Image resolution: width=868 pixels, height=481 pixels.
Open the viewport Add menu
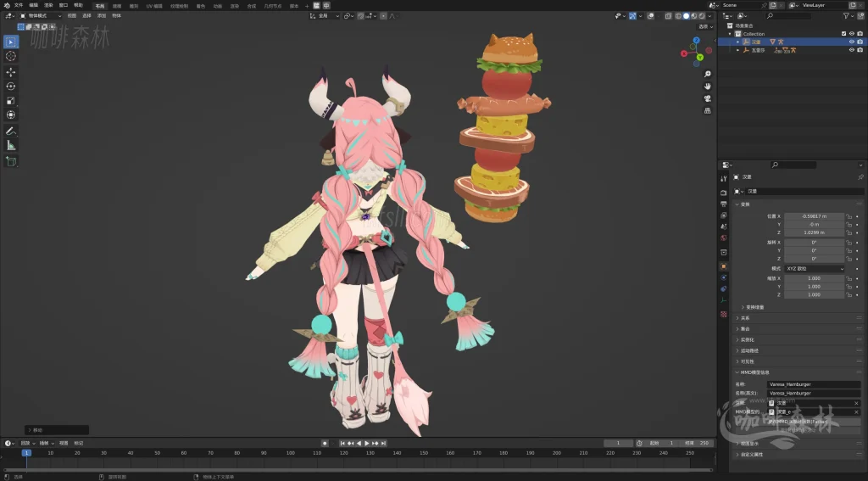tap(102, 16)
